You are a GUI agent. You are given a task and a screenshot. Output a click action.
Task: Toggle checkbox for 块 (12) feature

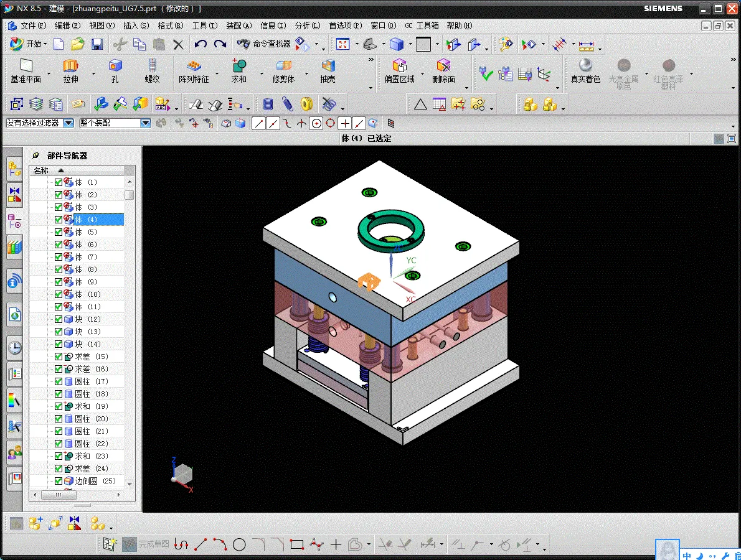click(59, 319)
